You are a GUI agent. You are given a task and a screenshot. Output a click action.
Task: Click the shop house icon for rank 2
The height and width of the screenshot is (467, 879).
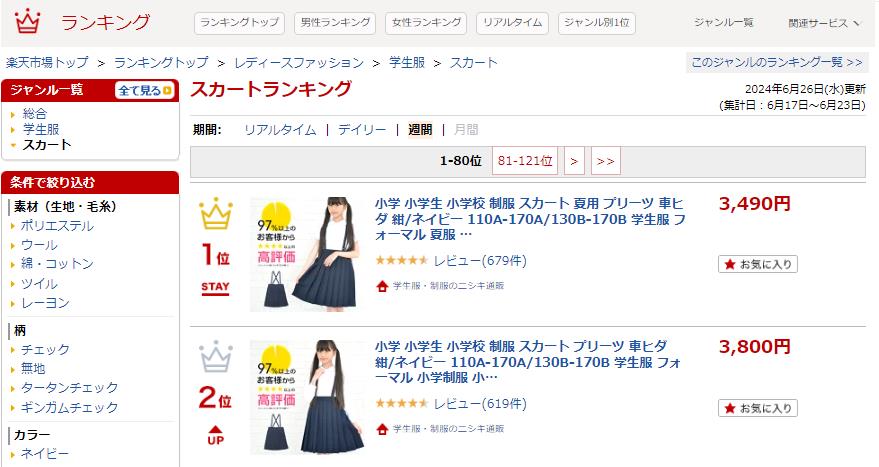tap(382, 429)
